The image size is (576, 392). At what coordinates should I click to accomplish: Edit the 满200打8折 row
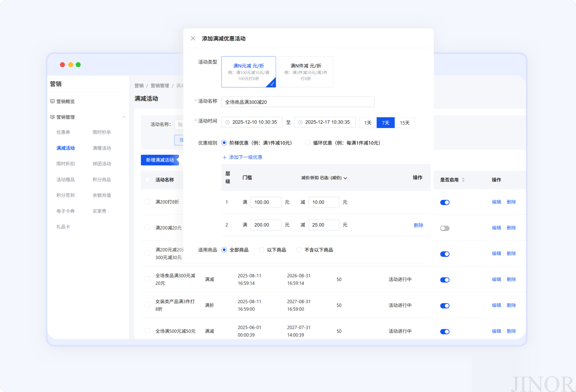pos(496,202)
